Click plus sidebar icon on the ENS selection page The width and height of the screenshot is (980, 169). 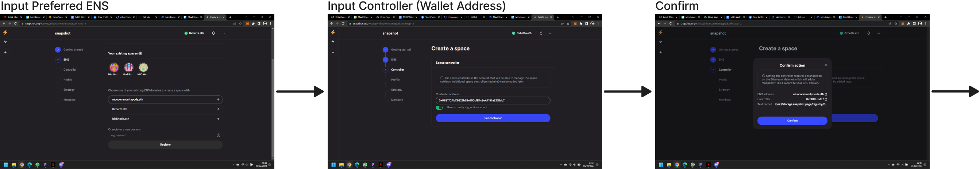click(x=5, y=52)
